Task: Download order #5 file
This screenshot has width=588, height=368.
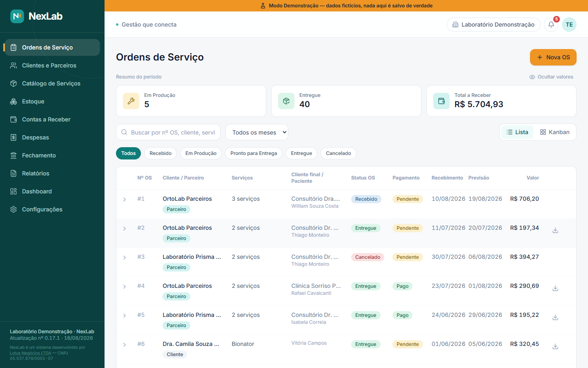Action: [x=555, y=317]
